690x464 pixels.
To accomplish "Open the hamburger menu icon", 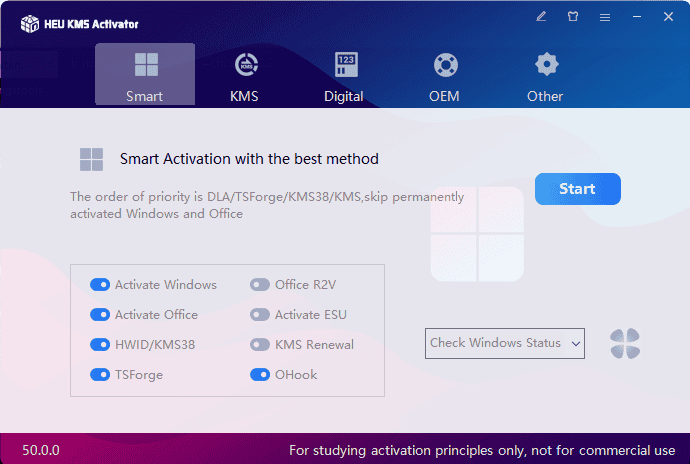I will pos(605,17).
